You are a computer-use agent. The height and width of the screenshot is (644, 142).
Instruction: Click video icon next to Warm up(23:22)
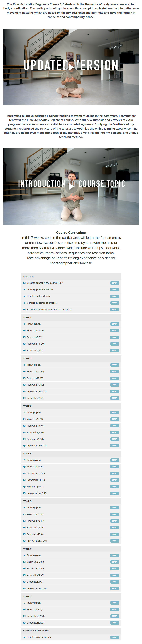24,330
